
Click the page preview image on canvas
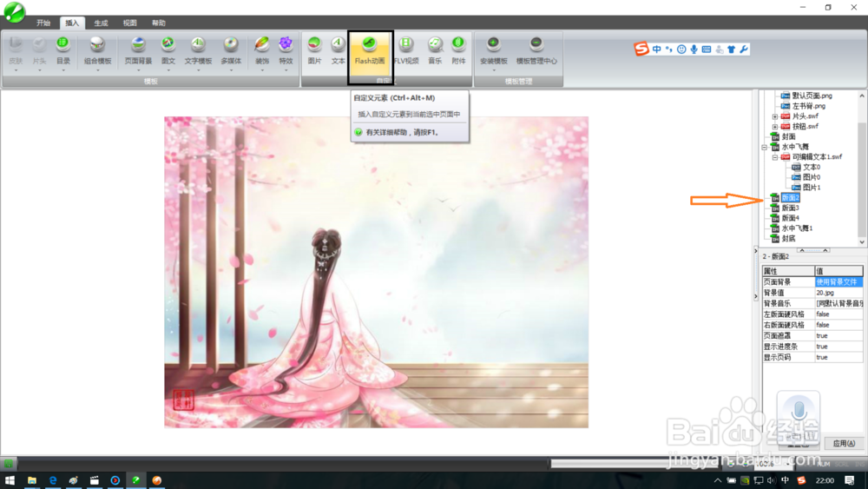click(377, 272)
